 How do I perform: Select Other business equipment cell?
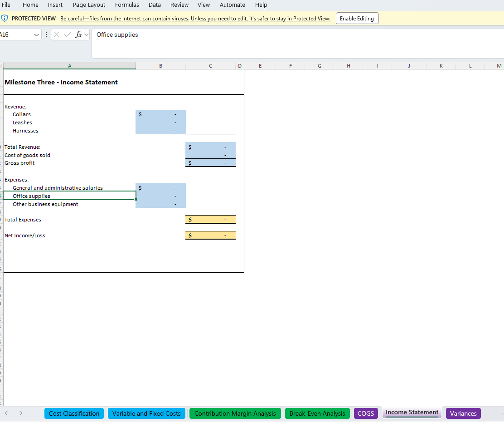point(69,204)
